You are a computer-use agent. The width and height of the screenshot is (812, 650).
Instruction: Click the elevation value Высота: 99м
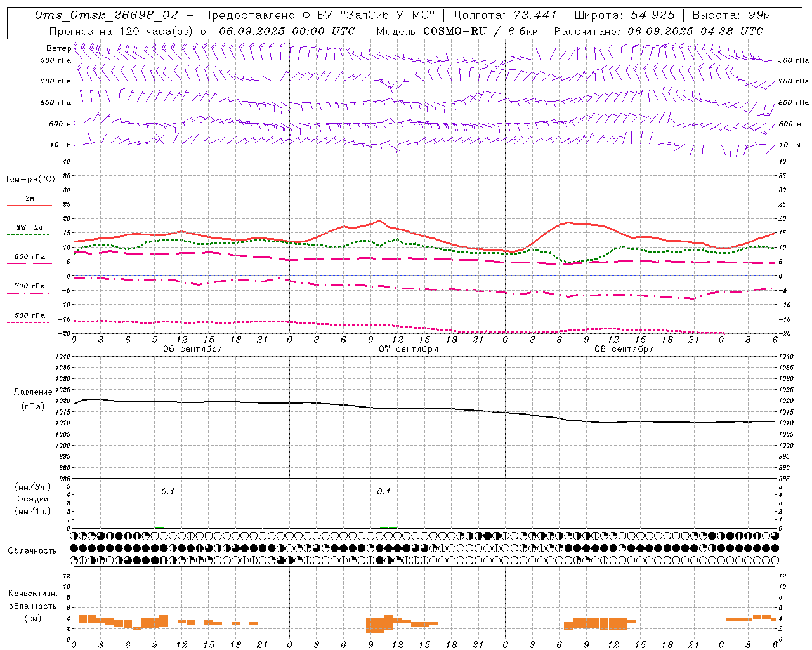(x=731, y=15)
